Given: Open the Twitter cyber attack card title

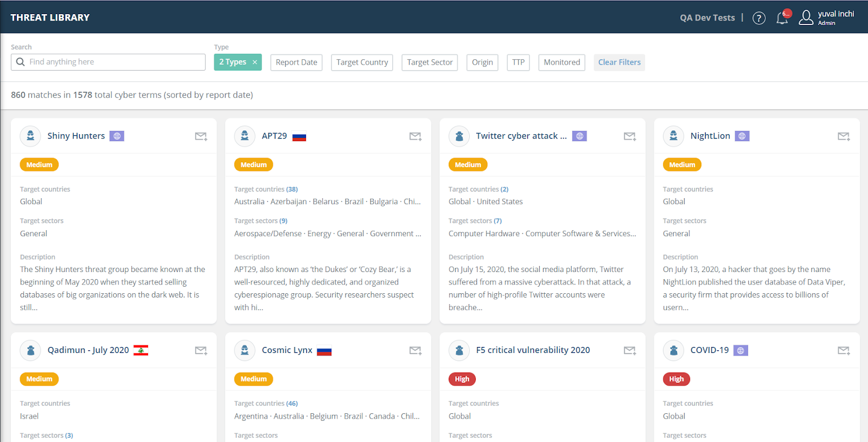Looking at the screenshot, I should tap(521, 136).
